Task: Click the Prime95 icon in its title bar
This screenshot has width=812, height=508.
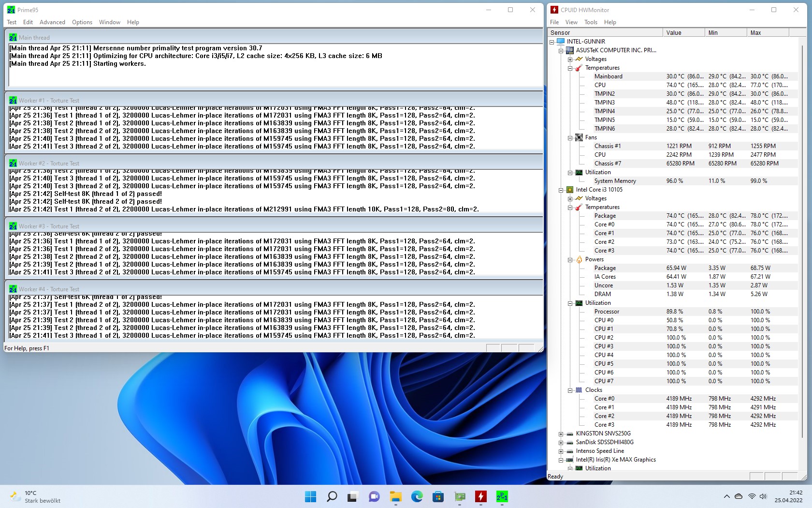Action: [x=11, y=10]
